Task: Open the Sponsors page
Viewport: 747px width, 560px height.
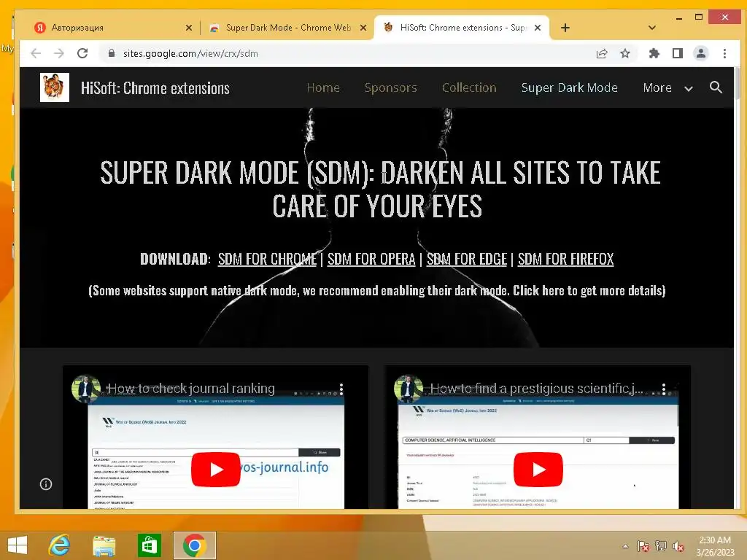Action: click(x=391, y=87)
